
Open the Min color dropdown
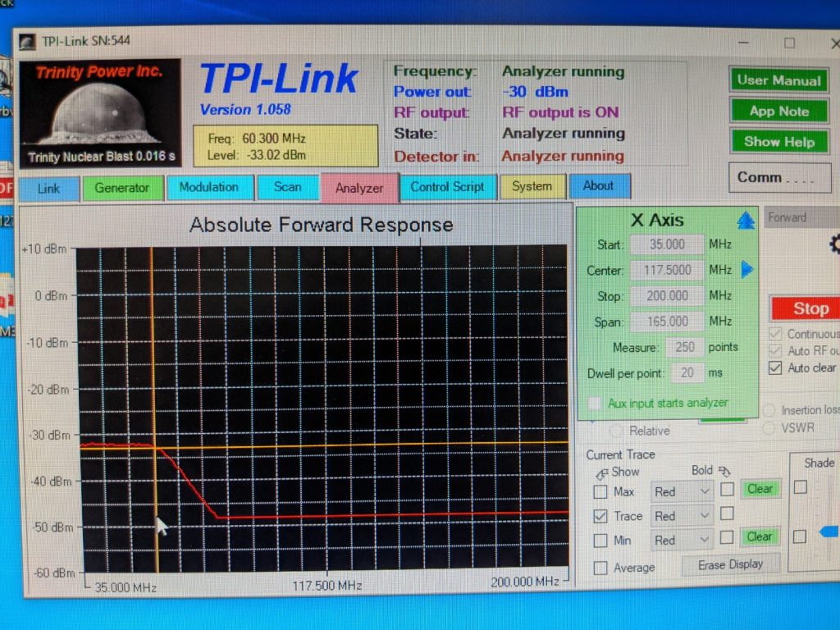(x=682, y=541)
